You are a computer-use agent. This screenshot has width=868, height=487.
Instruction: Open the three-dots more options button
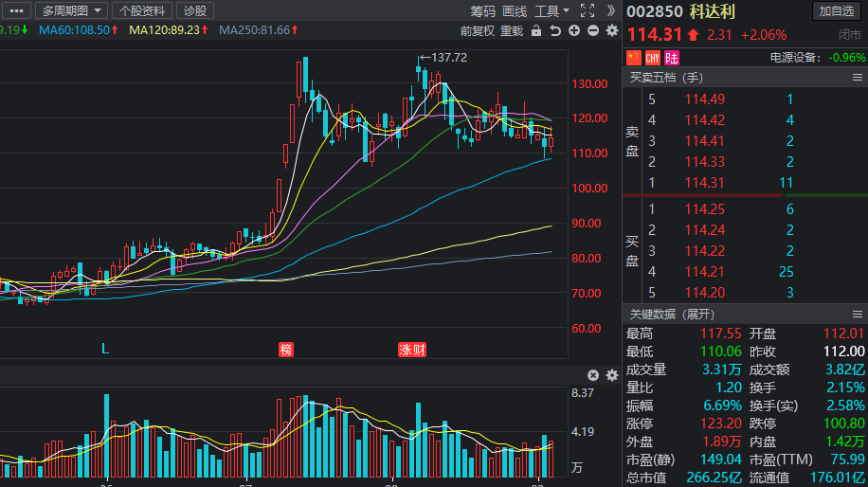[x=16, y=10]
